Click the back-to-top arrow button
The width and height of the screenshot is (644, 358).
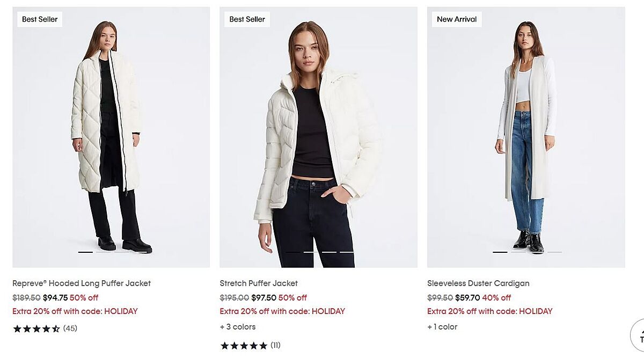coord(639,334)
